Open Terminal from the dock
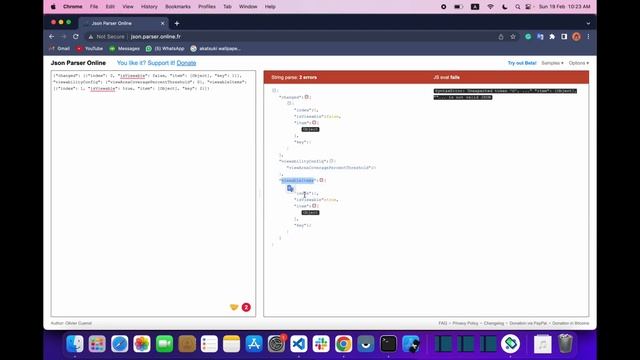 pyautogui.click(x=388, y=344)
